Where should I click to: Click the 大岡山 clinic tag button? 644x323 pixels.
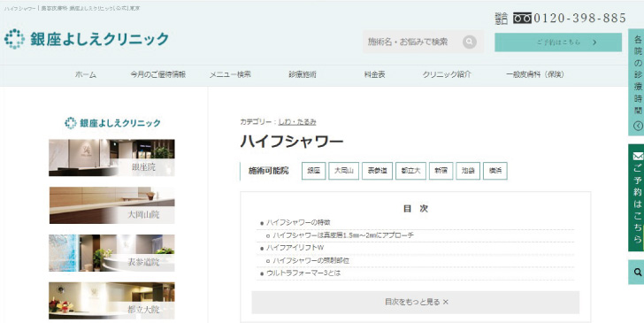(344, 171)
